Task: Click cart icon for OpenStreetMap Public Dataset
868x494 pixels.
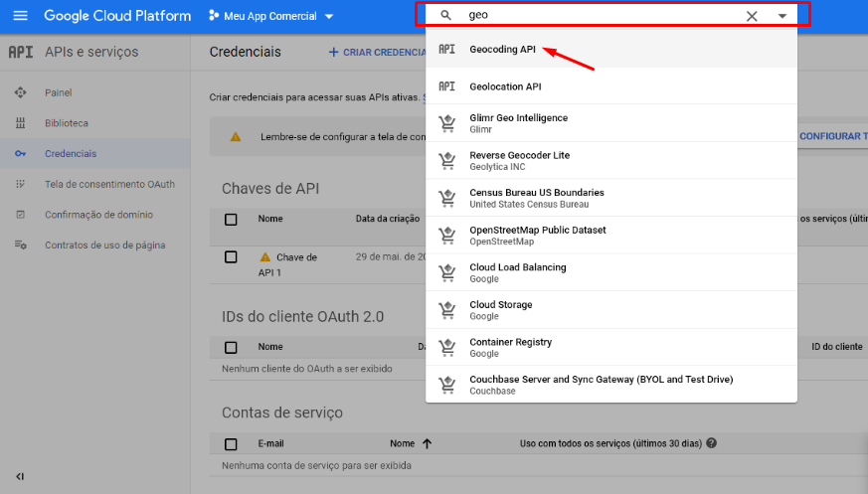Action: [x=446, y=236]
